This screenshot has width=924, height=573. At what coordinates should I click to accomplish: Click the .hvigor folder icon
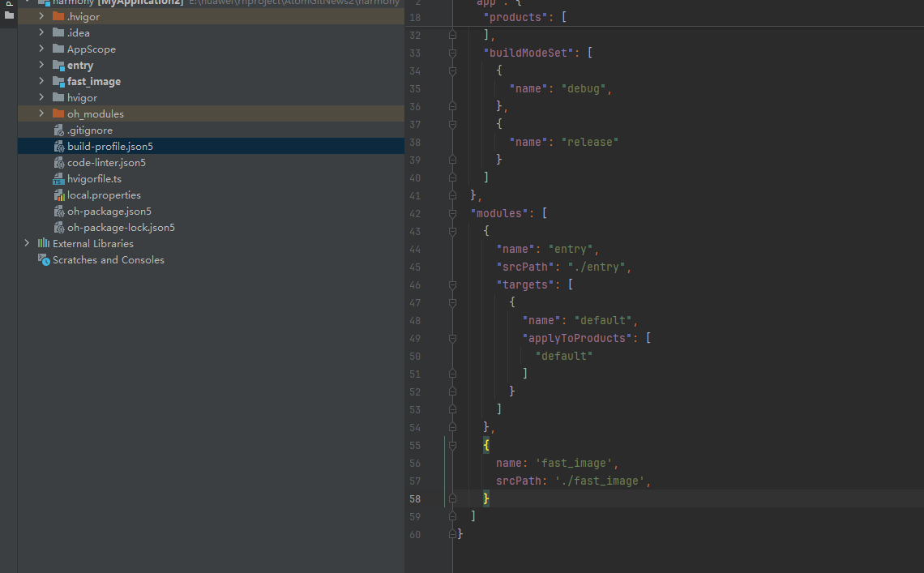tap(58, 16)
